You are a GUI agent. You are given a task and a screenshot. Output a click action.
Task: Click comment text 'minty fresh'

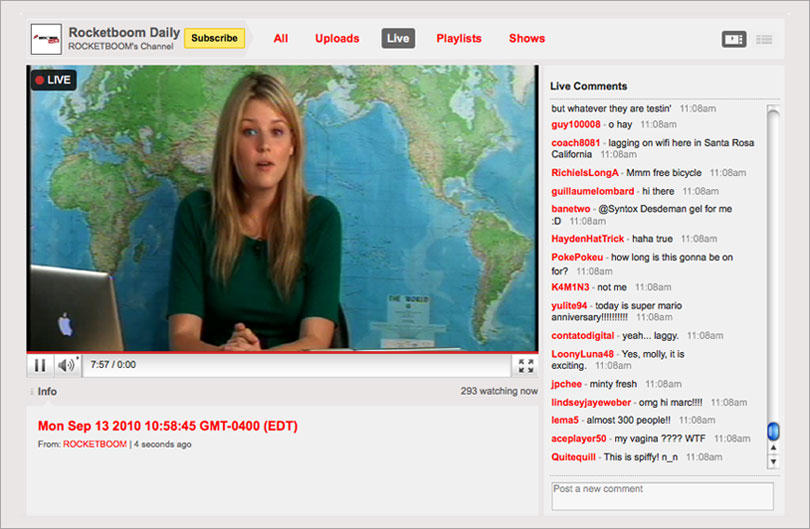(613, 384)
